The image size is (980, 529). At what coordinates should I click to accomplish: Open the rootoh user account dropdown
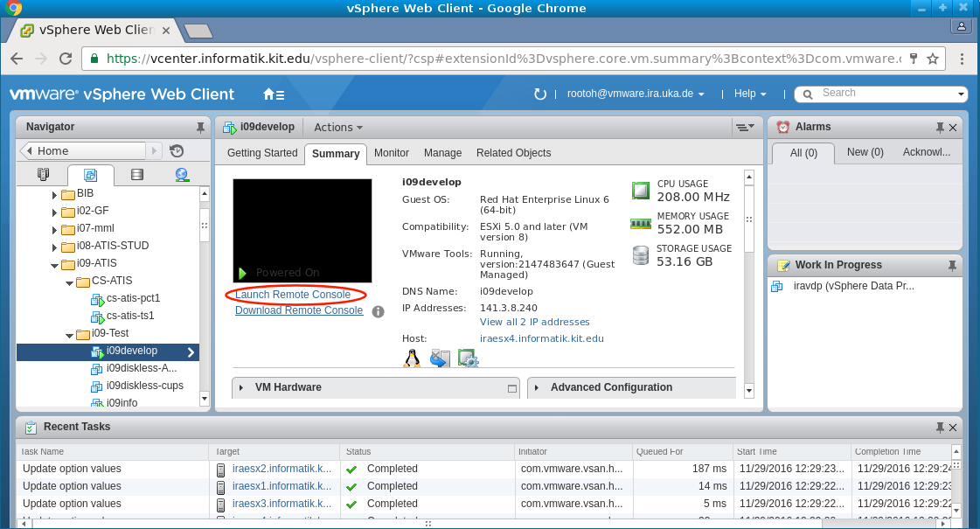click(x=636, y=94)
